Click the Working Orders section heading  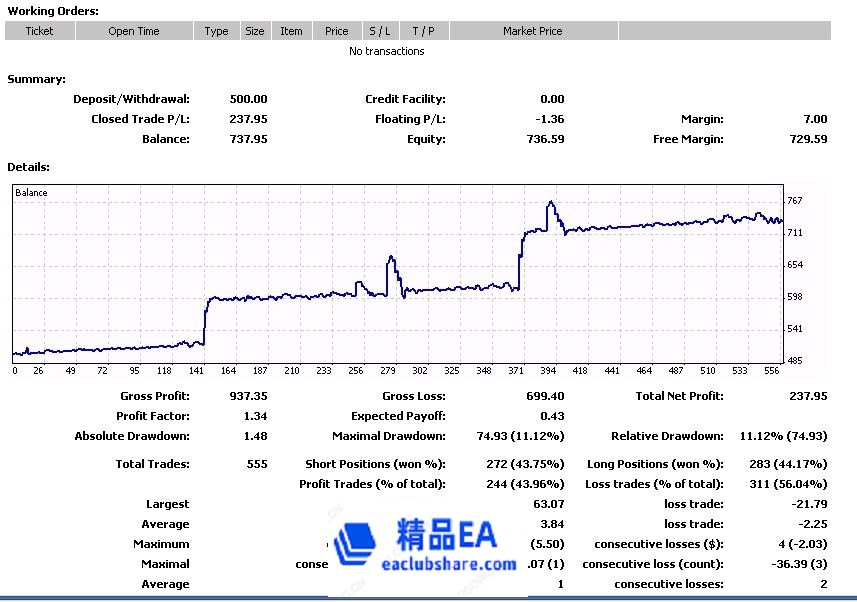pyautogui.click(x=53, y=11)
